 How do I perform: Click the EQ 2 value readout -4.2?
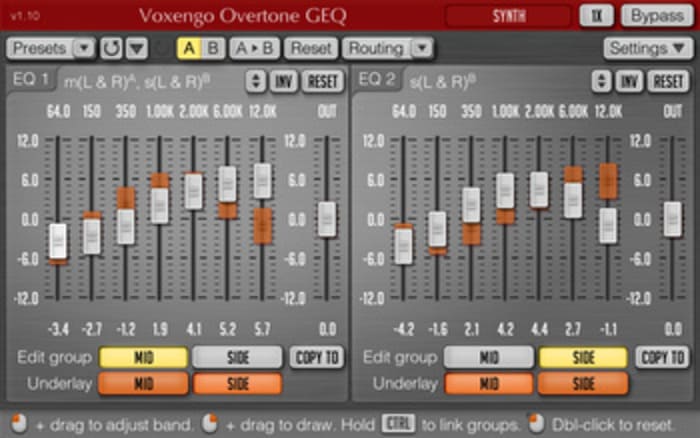click(x=404, y=330)
